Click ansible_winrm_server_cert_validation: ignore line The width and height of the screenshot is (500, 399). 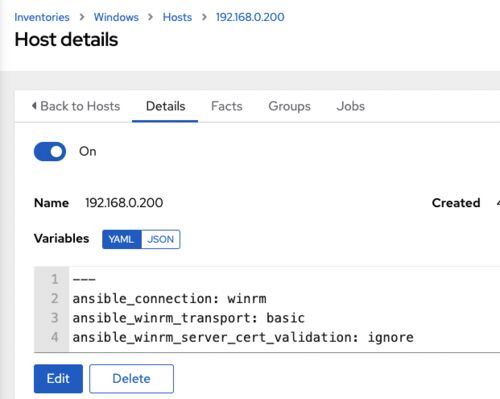pyautogui.click(x=243, y=337)
